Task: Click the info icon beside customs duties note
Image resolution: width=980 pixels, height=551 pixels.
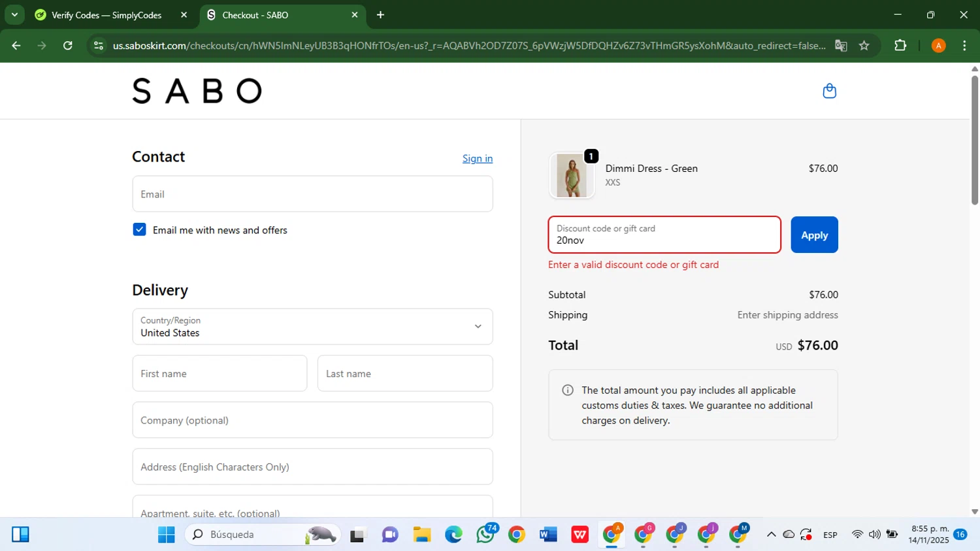Action: 568,390
